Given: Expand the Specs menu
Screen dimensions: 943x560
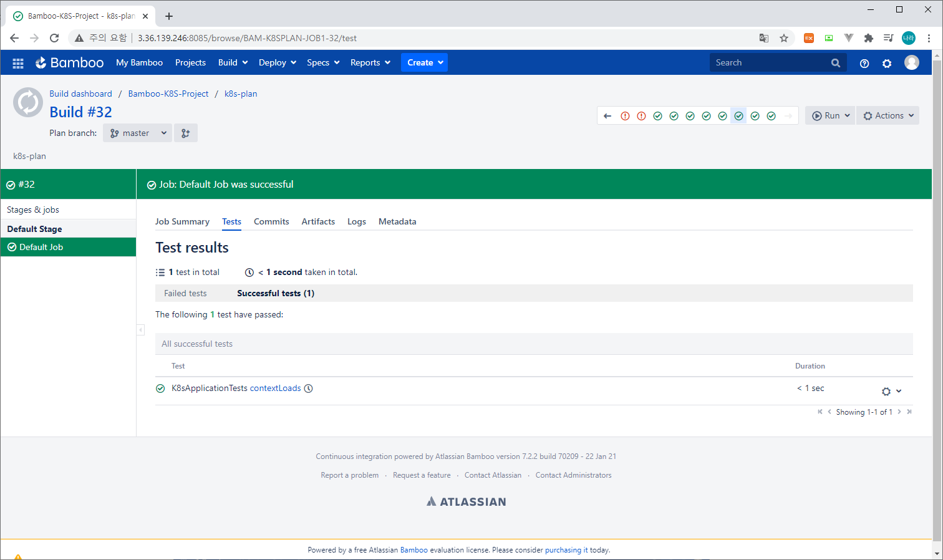Looking at the screenshot, I should [x=323, y=62].
